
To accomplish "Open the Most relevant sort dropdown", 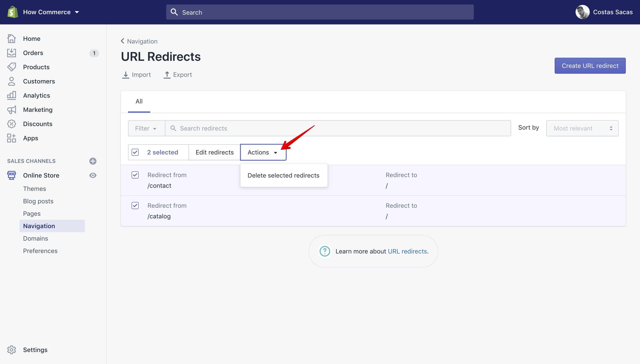I will 582,128.
